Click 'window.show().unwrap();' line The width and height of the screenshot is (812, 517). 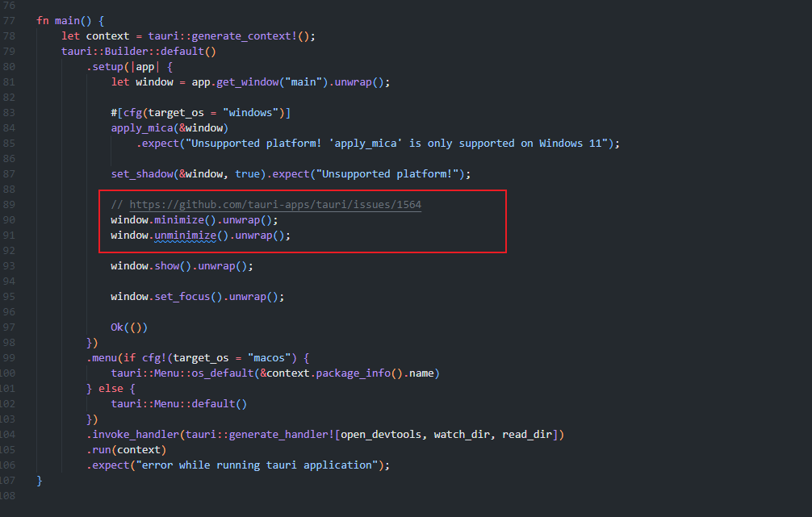[x=182, y=266]
